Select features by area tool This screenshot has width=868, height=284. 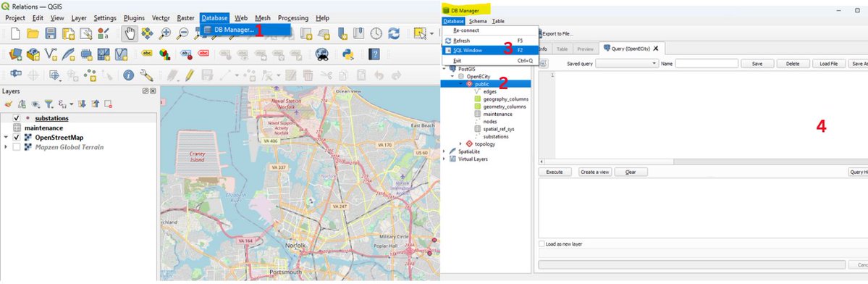[420, 33]
